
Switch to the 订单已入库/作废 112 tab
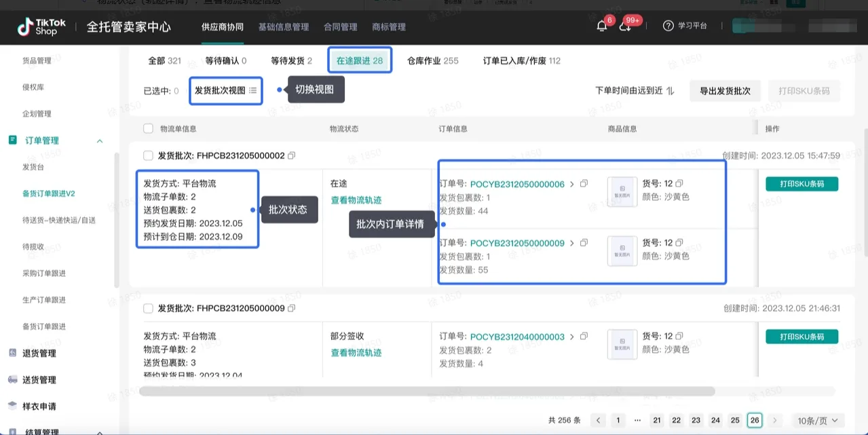pyautogui.click(x=522, y=60)
